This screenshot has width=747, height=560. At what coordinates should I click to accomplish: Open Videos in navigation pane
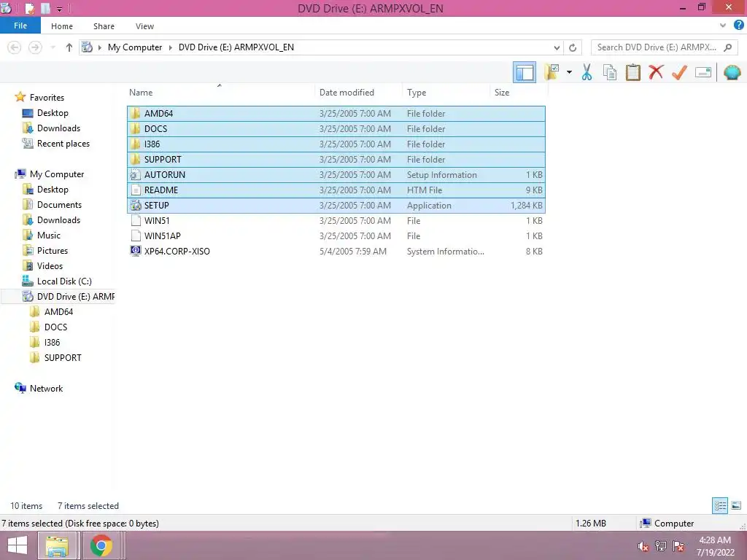click(x=50, y=265)
